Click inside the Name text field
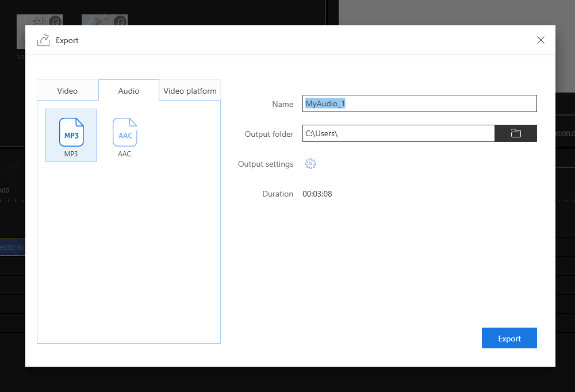575x392 pixels. click(420, 103)
